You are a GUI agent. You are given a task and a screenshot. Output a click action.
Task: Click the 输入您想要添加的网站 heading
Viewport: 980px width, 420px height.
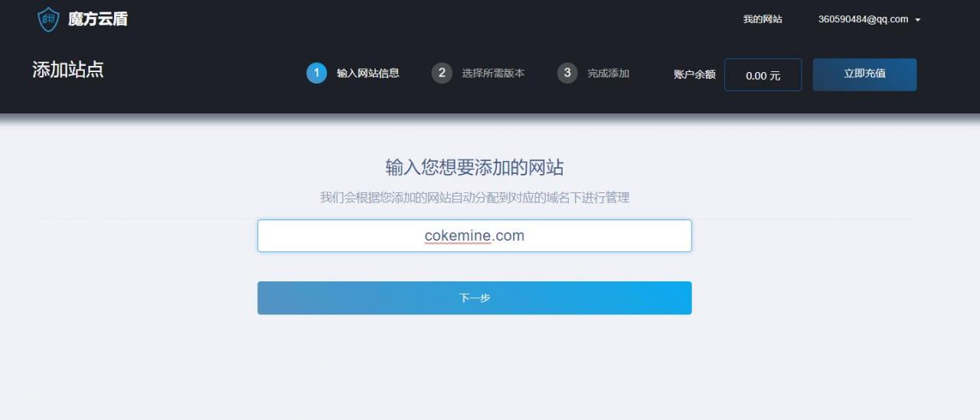tap(475, 168)
